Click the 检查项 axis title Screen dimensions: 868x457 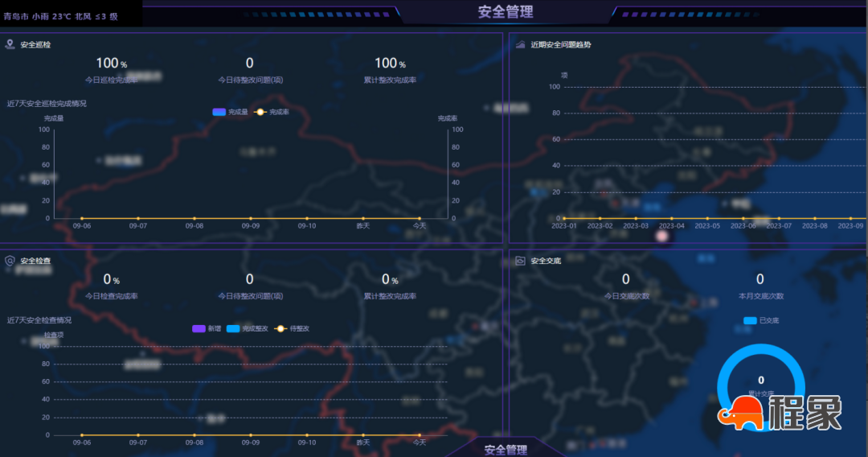point(54,335)
